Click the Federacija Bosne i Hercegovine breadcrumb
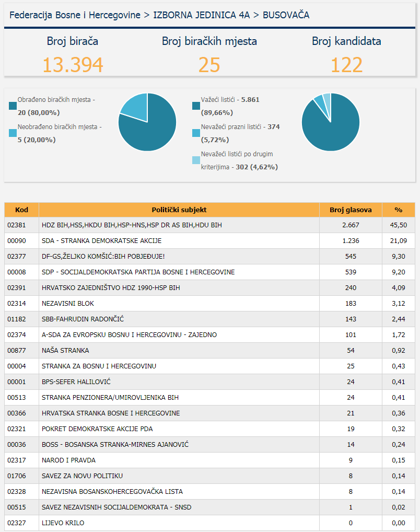Image resolution: width=420 pixels, height=532 pixels. (75, 15)
